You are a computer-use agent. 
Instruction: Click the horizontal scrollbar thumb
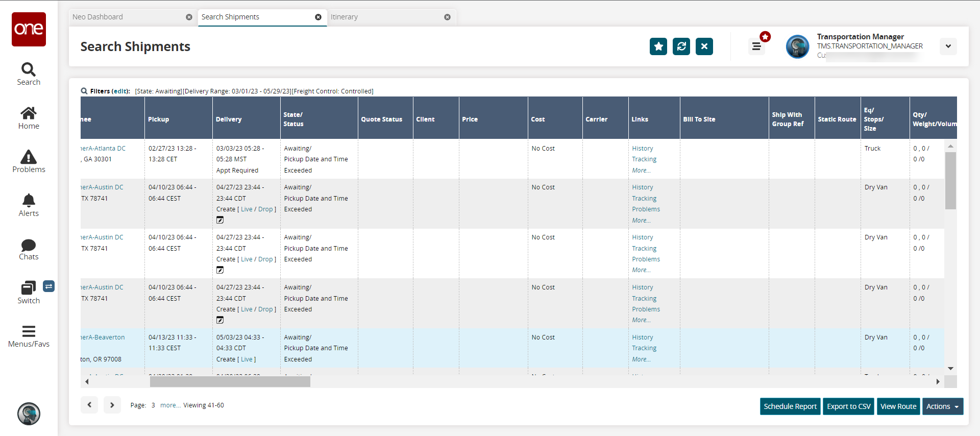(230, 381)
